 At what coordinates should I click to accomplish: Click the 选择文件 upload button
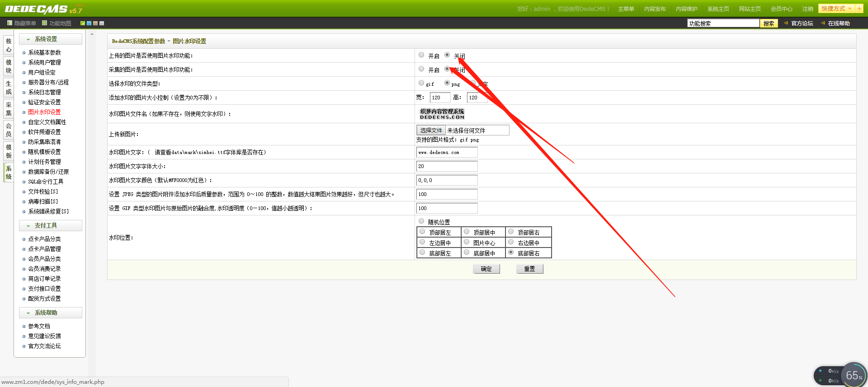[x=431, y=131]
